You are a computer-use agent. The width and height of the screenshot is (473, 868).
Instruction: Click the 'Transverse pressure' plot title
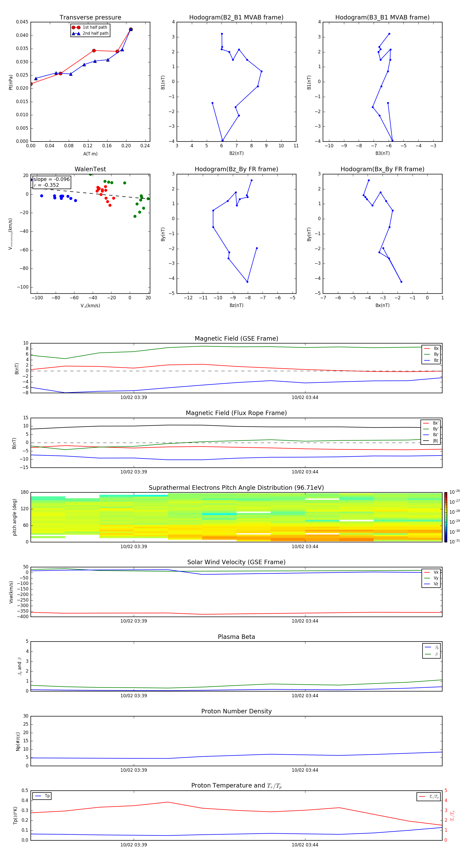(x=90, y=17)
